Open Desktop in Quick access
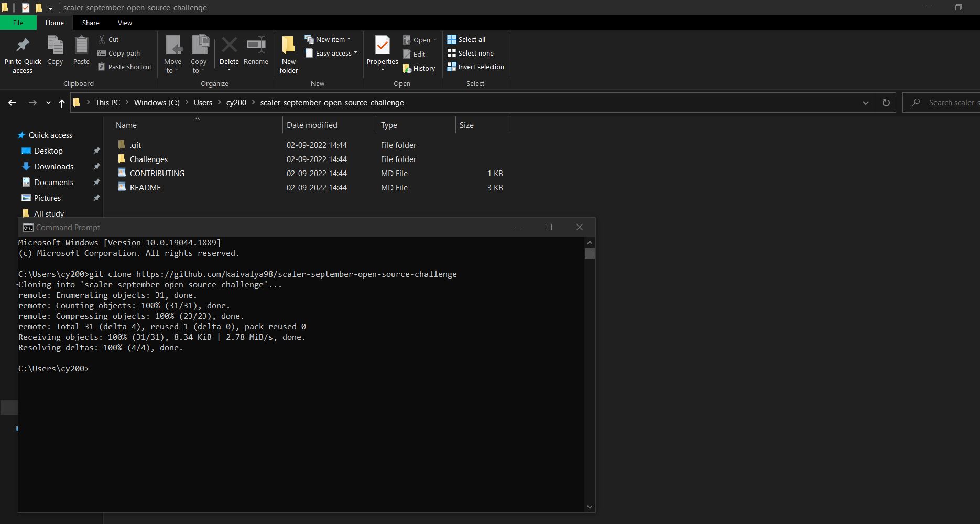The height and width of the screenshot is (524, 980). 48,151
